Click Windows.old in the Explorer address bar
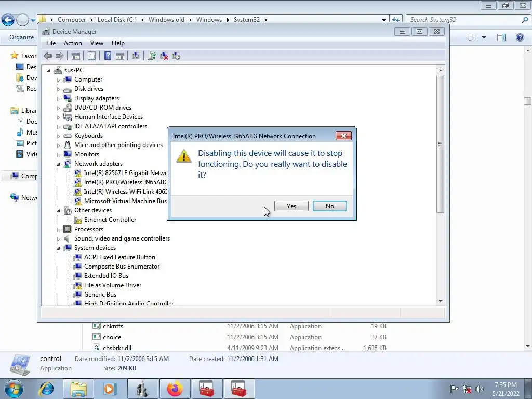 166,20
